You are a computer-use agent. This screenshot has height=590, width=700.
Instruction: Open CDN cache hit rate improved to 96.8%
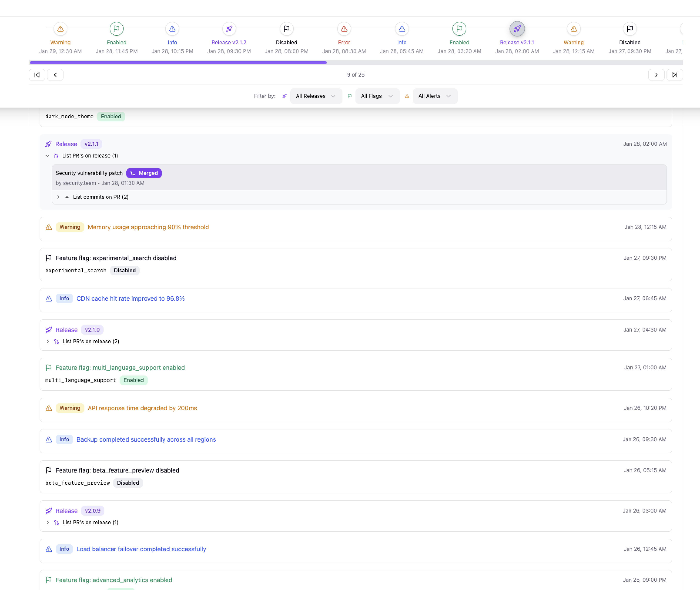[x=131, y=298]
